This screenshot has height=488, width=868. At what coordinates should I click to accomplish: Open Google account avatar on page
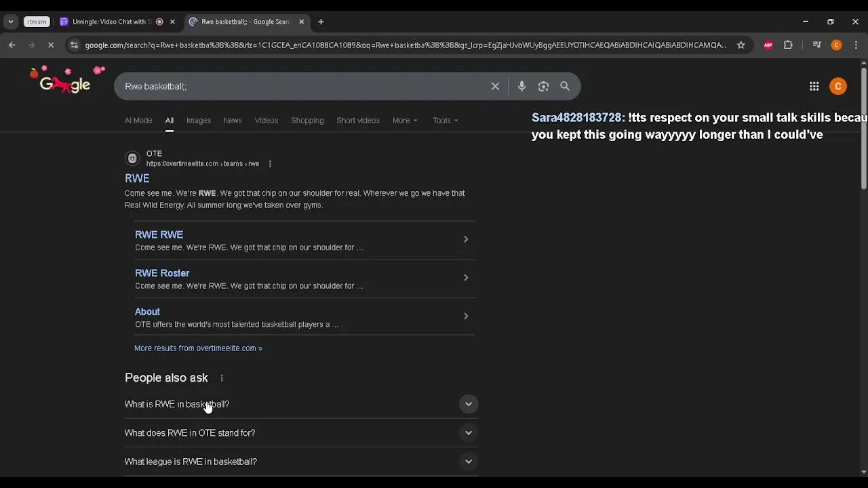(838, 86)
